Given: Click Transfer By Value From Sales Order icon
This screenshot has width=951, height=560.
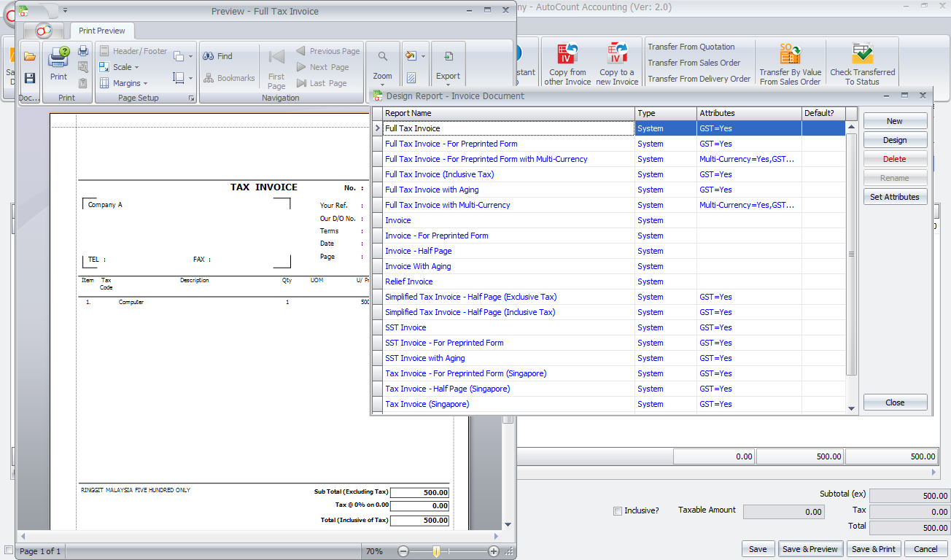Looking at the screenshot, I should pyautogui.click(x=790, y=54).
